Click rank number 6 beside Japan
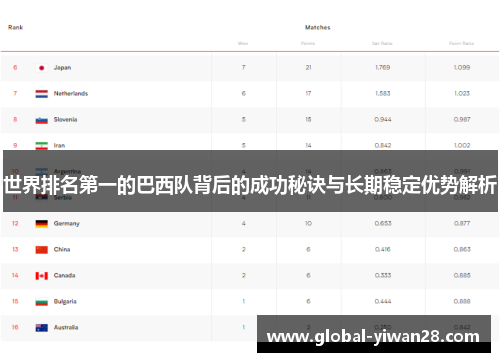The height and width of the screenshot is (362, 500). pyautogui.click(x=15, y=68)
